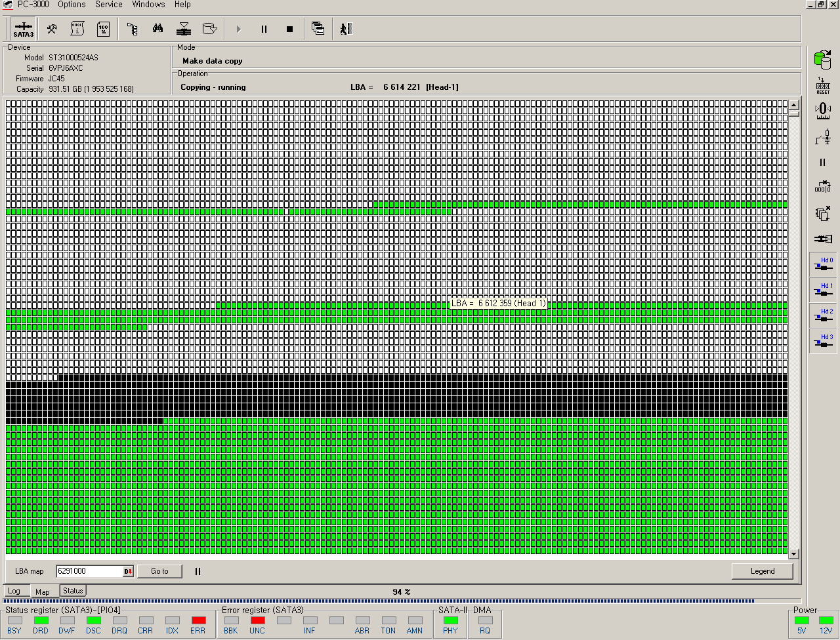The width and height of the screenshot is (840, 640).
Task: Click the pause icon beside Go to
Action: pos(198,571)
